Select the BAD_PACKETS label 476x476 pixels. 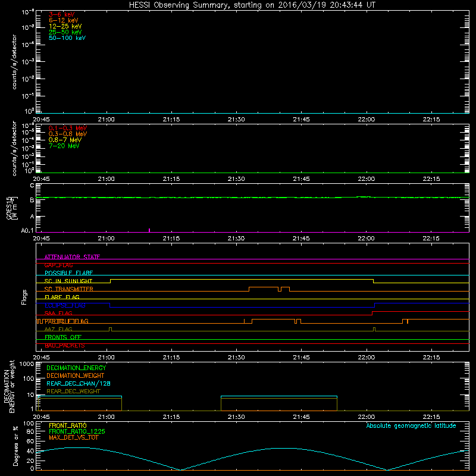pos(65,346)
